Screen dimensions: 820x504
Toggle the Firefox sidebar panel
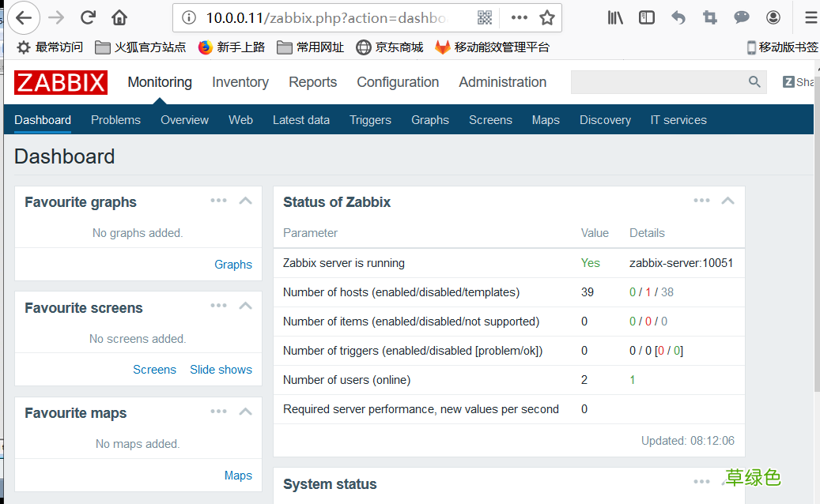(x=647, y=17)
